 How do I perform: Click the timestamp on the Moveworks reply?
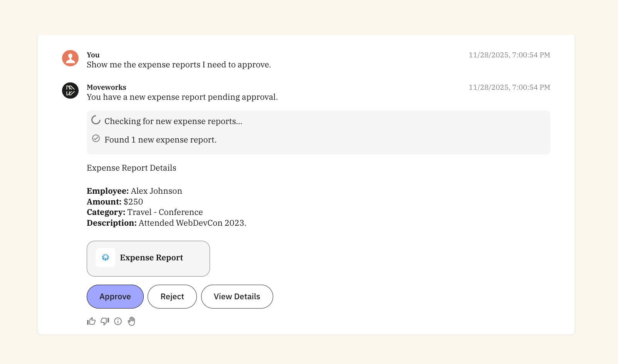coord(509,87)
